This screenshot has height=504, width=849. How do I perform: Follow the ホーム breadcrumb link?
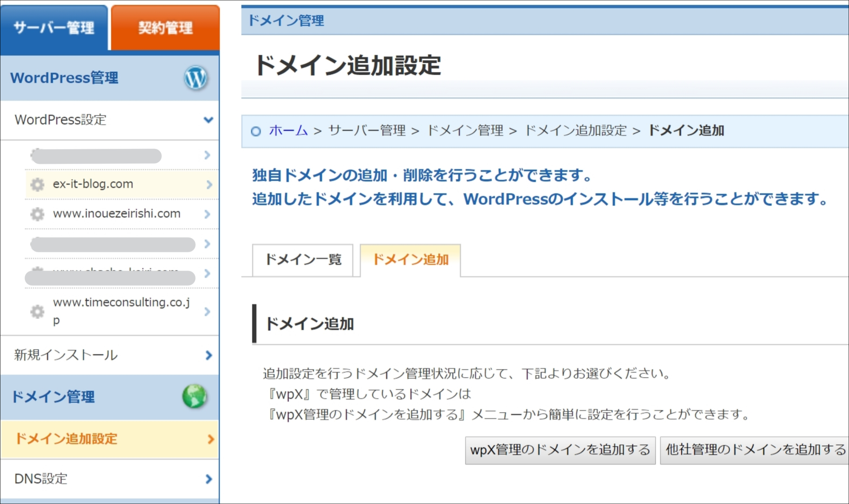pos(288,130)
